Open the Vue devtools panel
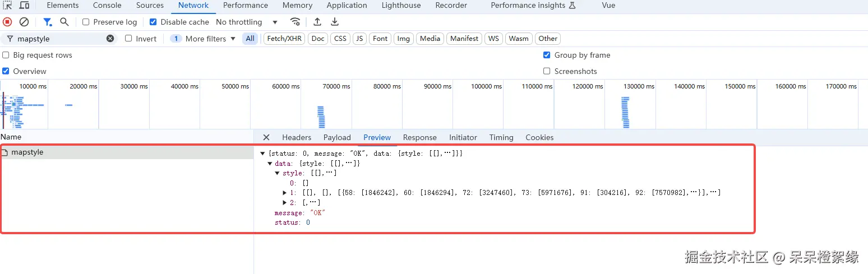The height and width of the screenshot is (274, 868). [x=608, y=5]
